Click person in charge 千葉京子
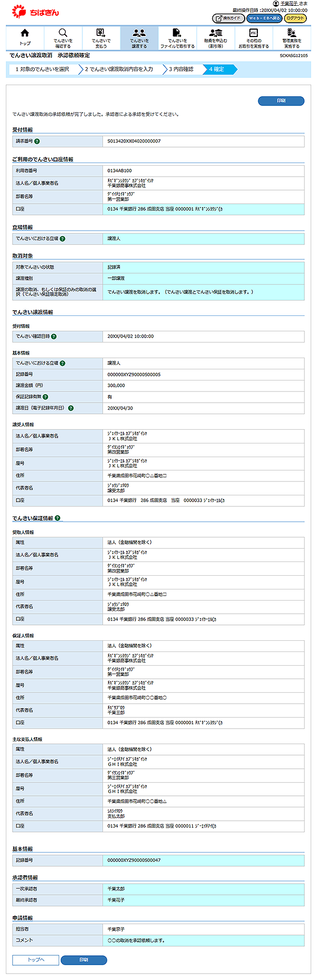 [116, 929]
